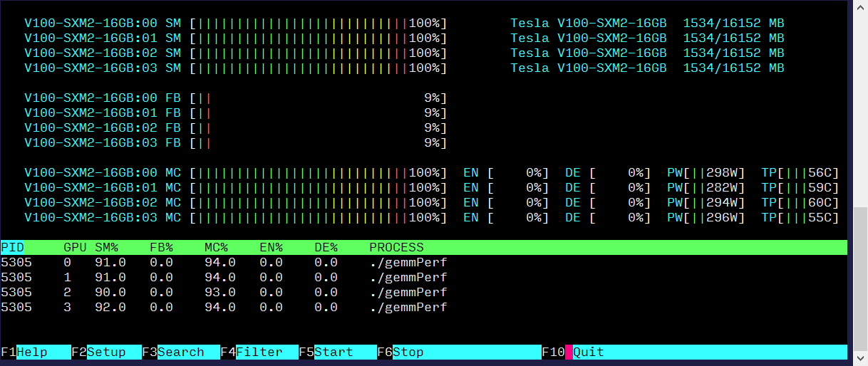The image size is (868, 366).
Task: Click the V100-SXM2-16GB:00 SM usage bar
Action: coord(319,23)
